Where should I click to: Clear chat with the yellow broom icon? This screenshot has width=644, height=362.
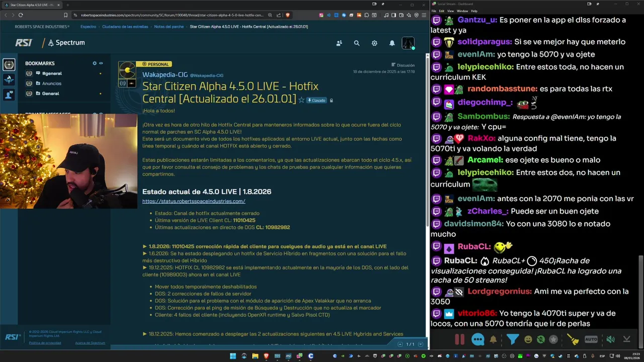(573, 339)
